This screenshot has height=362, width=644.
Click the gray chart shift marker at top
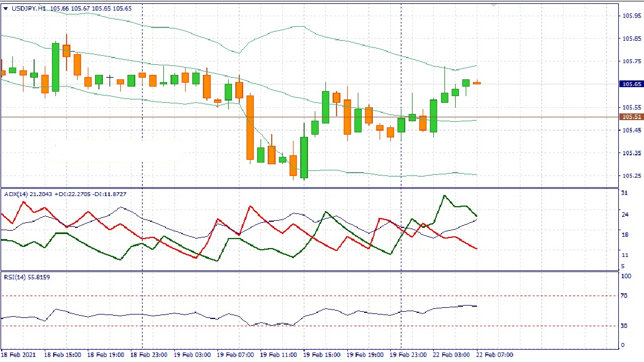pyautogui.click(x=494, y=5)
